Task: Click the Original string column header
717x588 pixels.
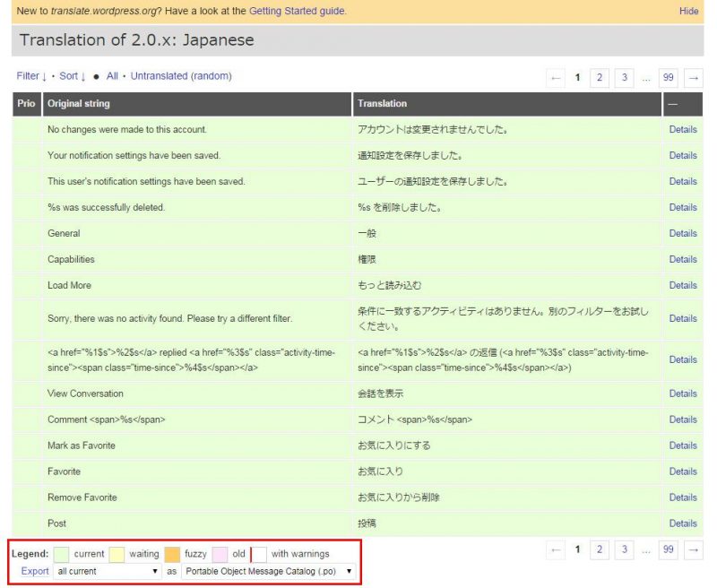Action: (197, 104)
